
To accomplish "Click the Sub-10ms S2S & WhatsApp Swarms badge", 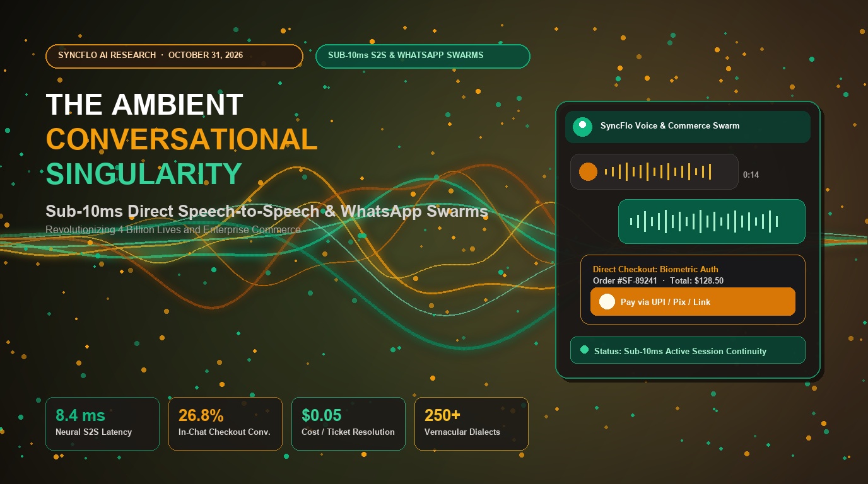I will tap(423, 55).
